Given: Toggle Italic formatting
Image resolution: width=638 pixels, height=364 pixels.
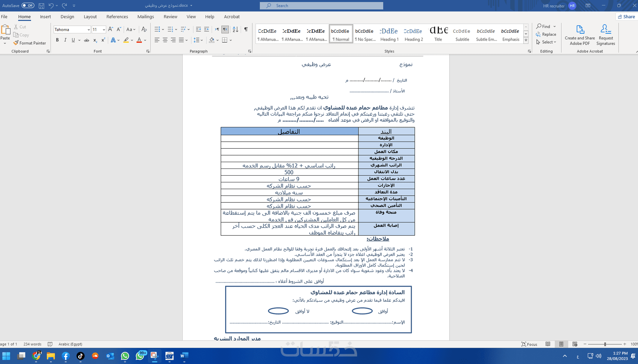Looking at the screenshot, I should pyautogui.click(x=65, y=40).
